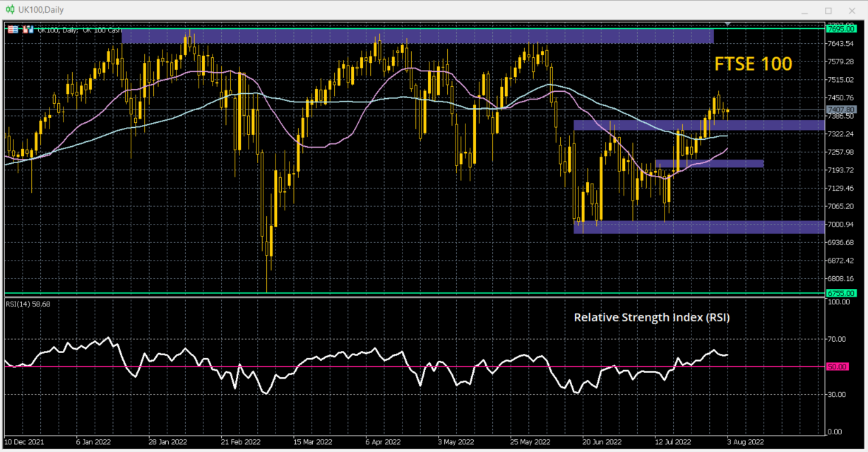The height and width of the screenshot is (452, 868).
Task: Click the '28 Jan 2022' date label
Action: tap(167, 444)
